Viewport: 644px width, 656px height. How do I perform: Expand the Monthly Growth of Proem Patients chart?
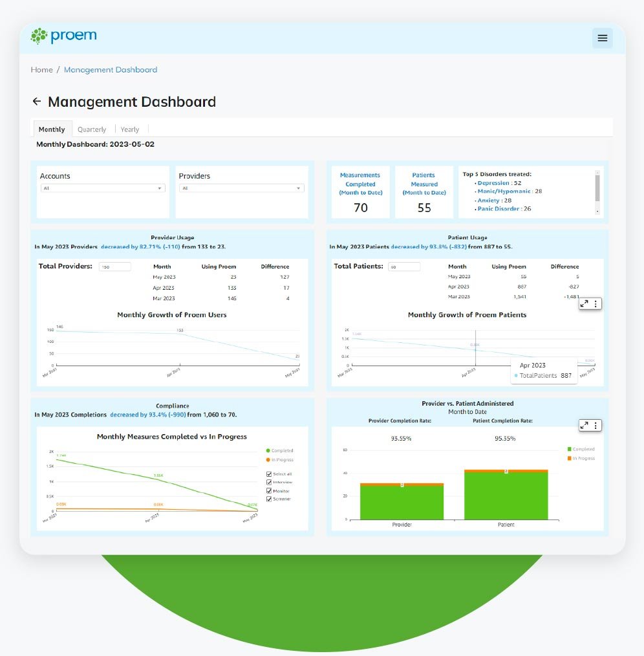[584, 303]
